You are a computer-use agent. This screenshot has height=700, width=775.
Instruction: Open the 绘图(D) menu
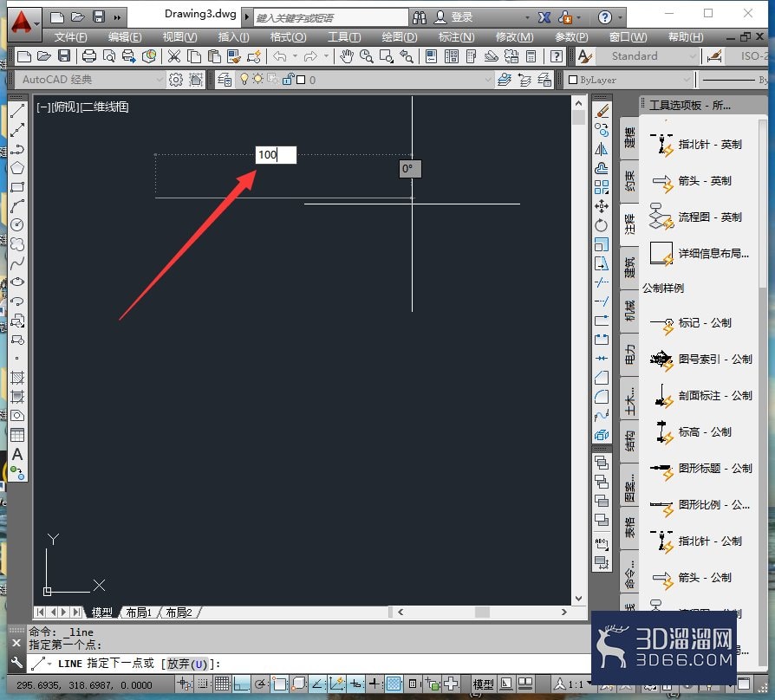tap(400, 37)
